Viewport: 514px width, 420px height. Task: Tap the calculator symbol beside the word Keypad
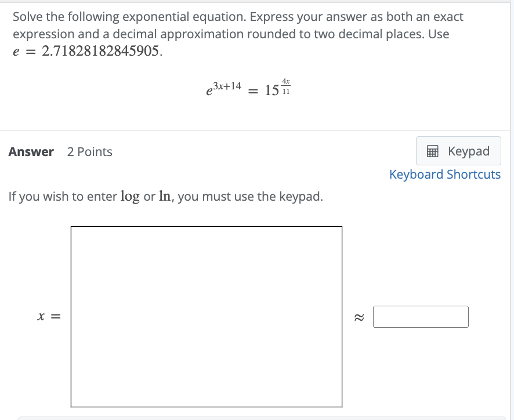[432, 151]
